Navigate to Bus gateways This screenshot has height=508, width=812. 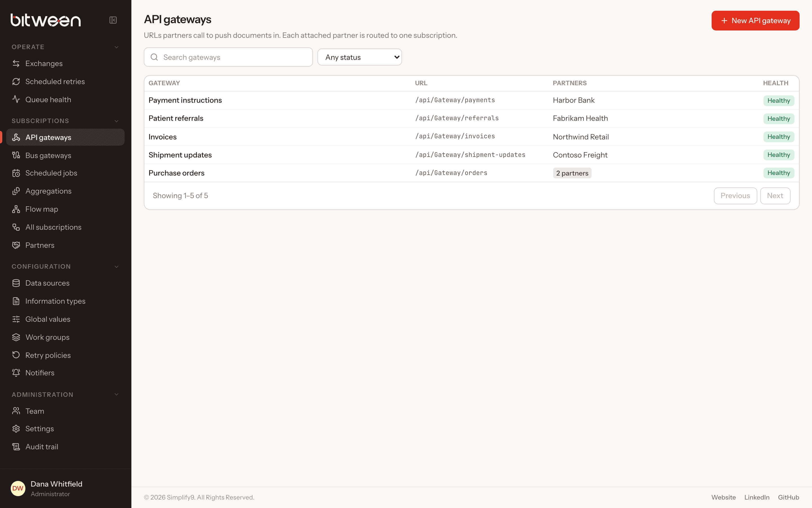click(x=65, y=155)
